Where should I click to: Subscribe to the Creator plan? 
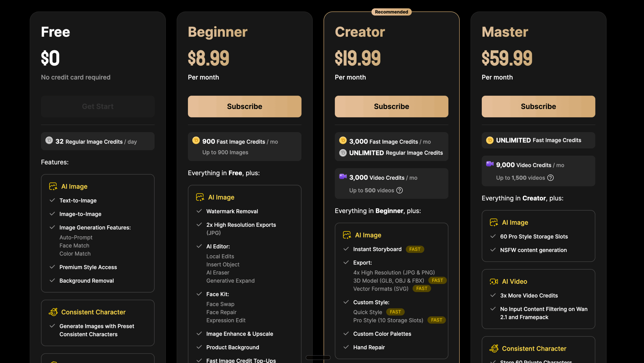pos(391,106)
